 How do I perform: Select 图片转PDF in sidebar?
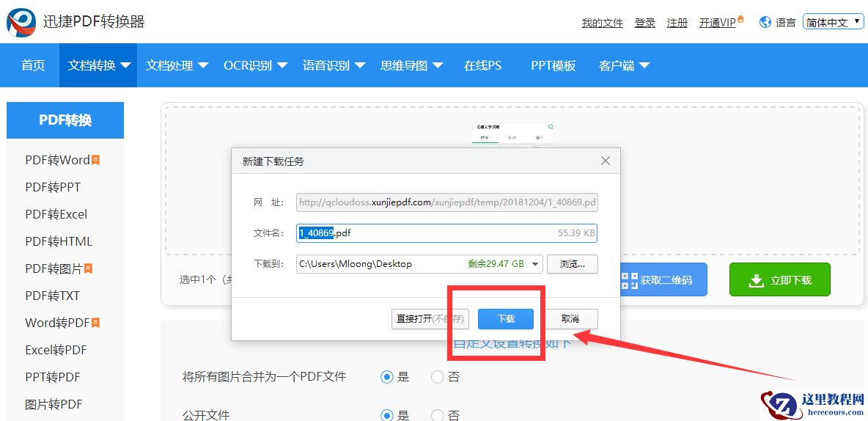(x=54, y=404)
